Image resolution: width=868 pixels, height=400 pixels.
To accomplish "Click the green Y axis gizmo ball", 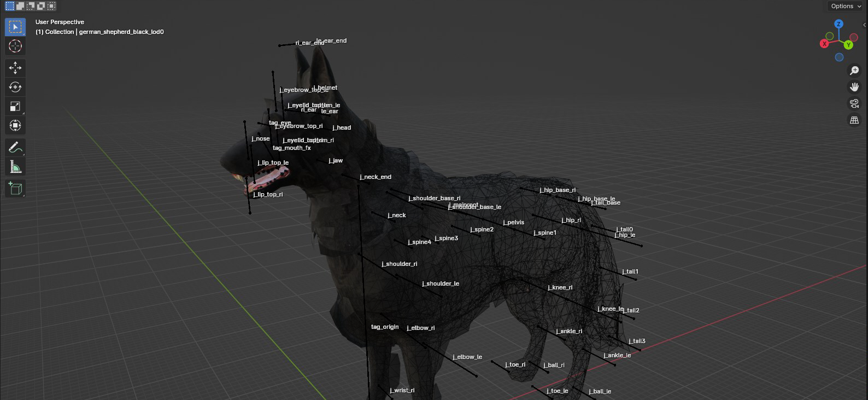I will pos(848,45).
